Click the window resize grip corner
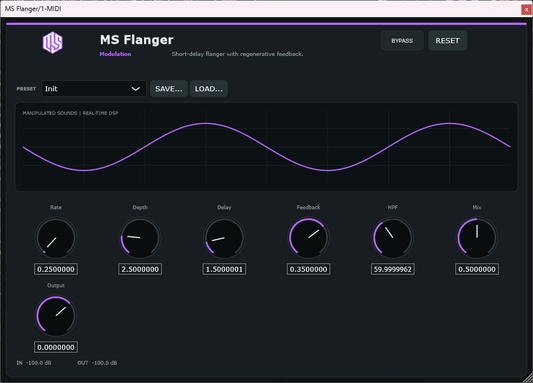The height and width of the screenshot is (383, 533). point(528,378)
